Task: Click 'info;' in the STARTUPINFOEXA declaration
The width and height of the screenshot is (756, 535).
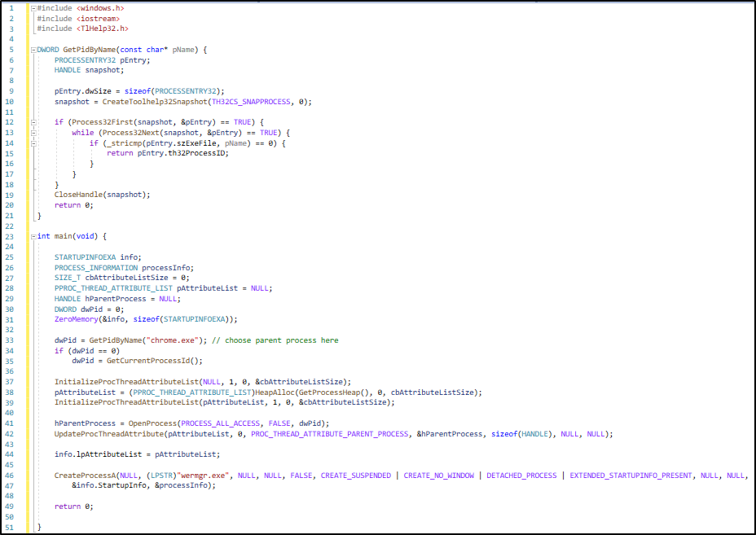Action: coord(130,257)
